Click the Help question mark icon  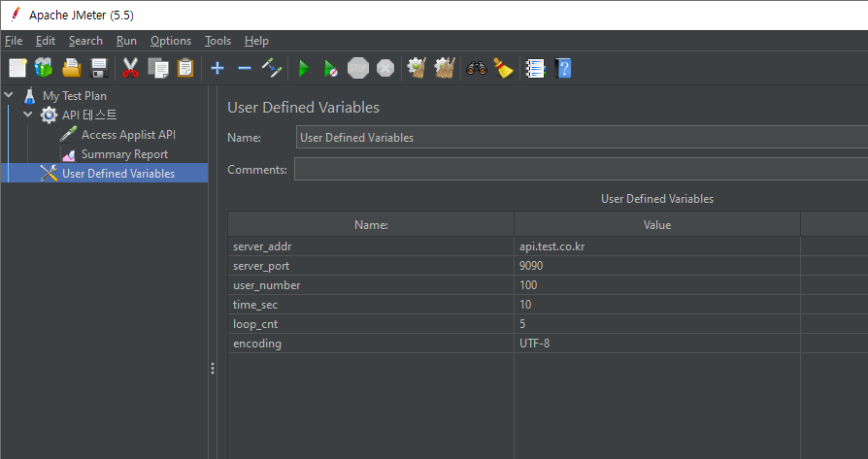563,68
